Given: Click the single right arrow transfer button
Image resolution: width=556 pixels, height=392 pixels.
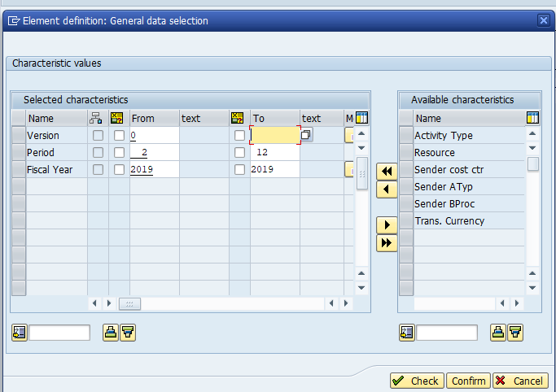Looking at the screenshot, I should (x=387, y=225).
